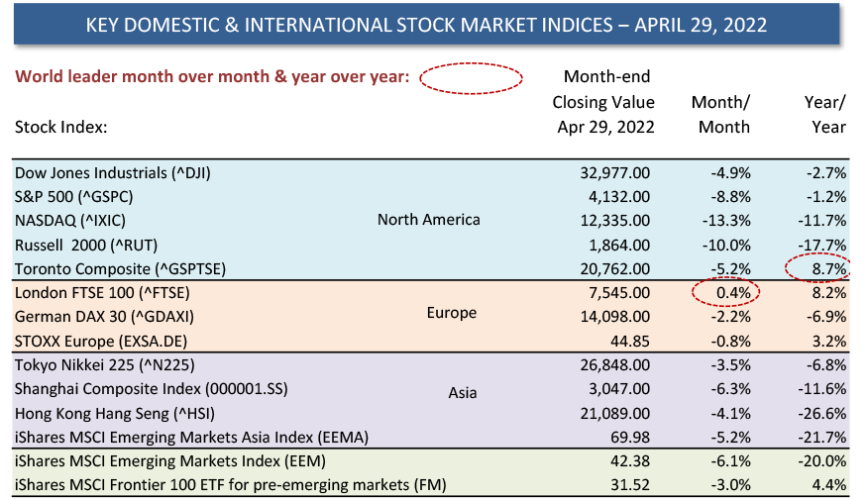Select Hong Kong Hang Seng closing value

[x=615, y=413]
